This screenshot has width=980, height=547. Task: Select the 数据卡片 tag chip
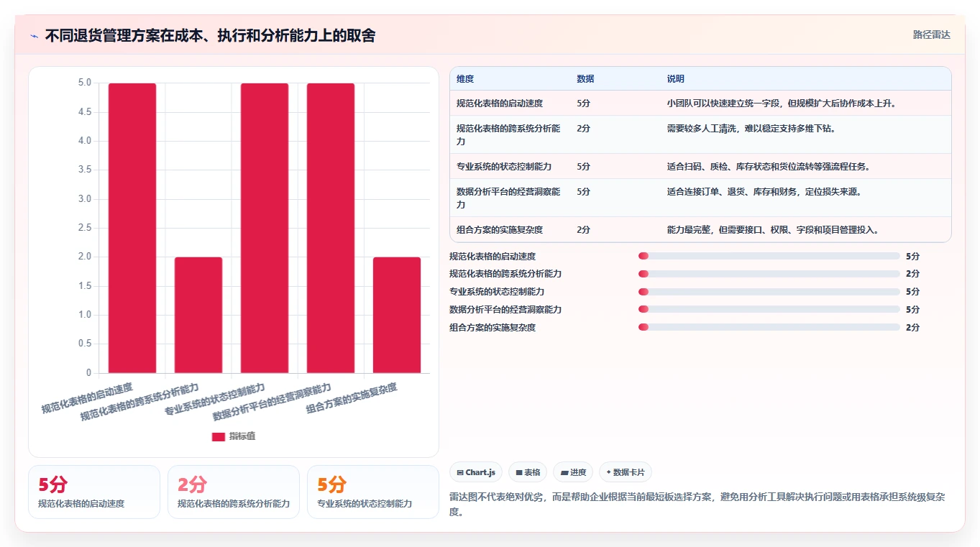626,472
